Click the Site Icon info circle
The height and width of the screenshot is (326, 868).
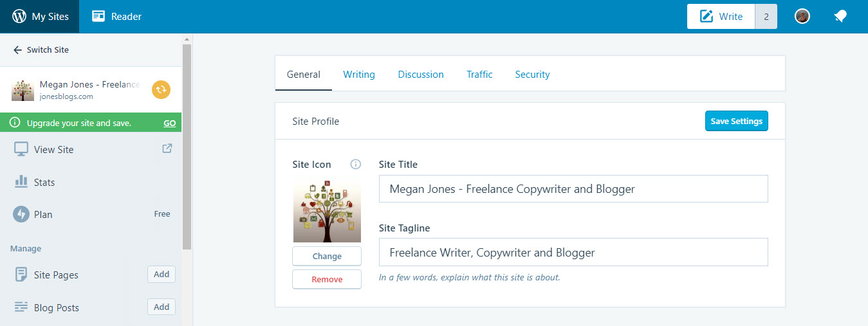355,165
